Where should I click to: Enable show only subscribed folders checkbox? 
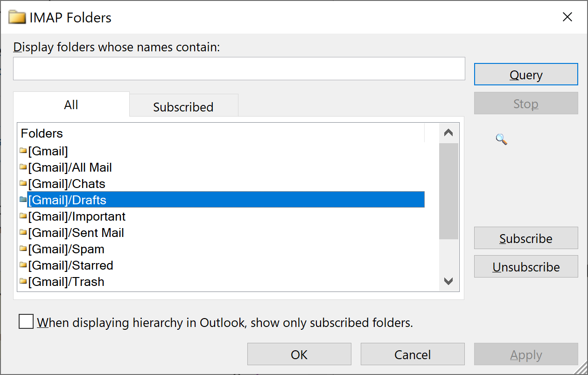pos(26,322)
